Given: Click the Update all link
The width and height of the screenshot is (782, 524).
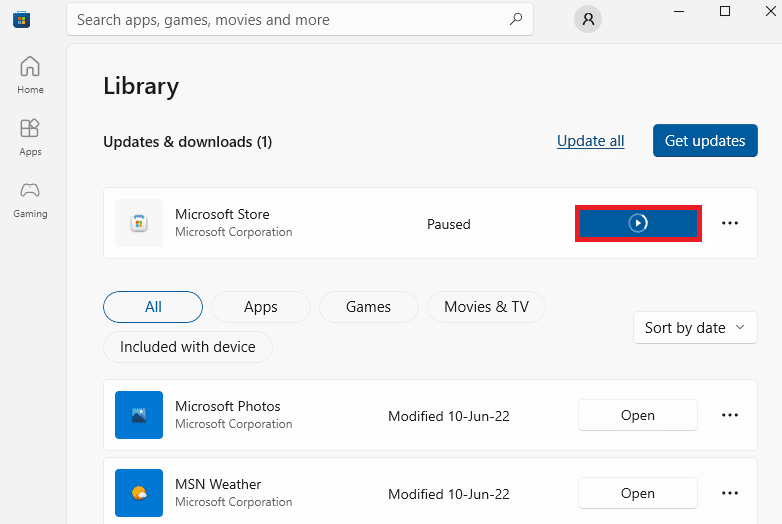Looking at the screenshot, I should (590, 141).
